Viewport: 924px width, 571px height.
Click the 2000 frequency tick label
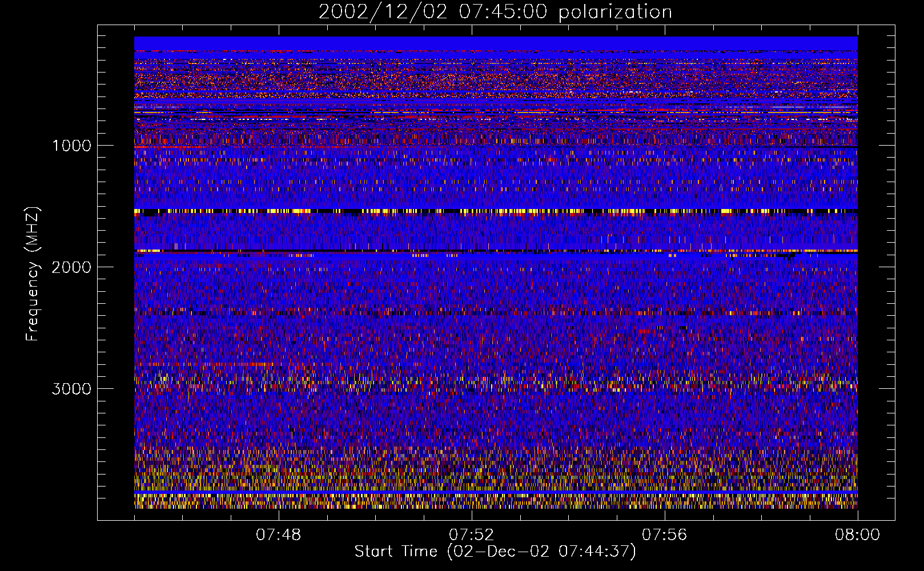71,267
